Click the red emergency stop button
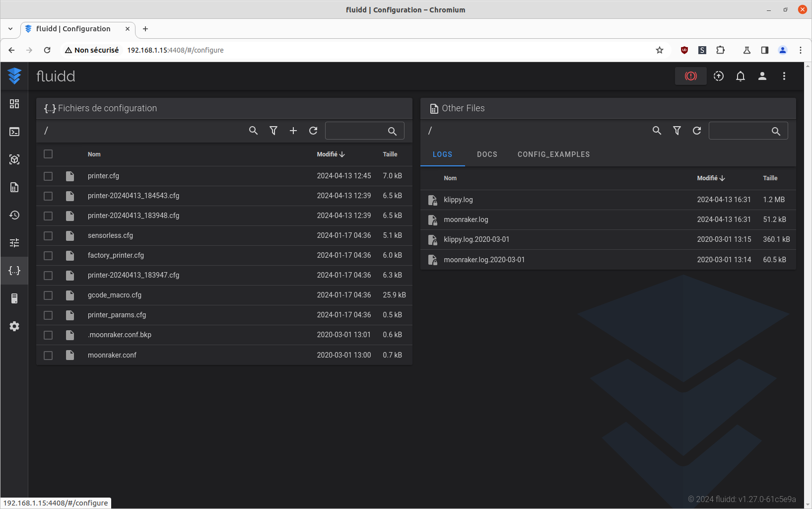This screenshot has width=812, height=509. point(691,76)
